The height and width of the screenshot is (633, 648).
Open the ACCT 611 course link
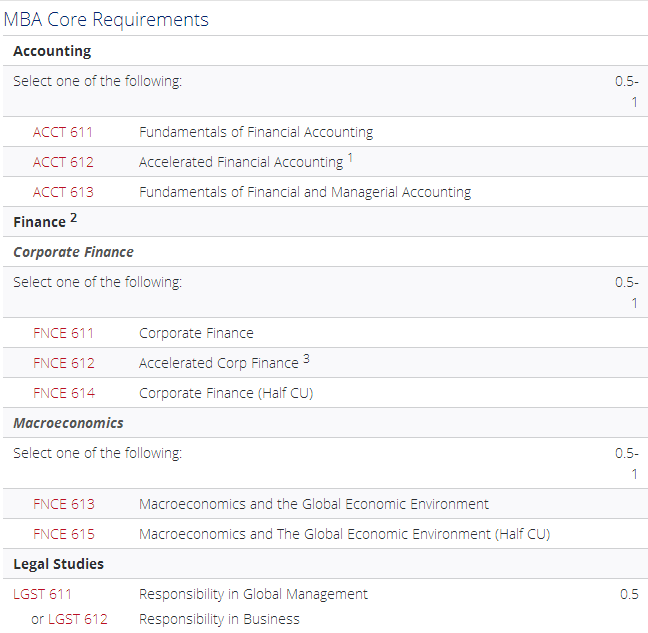click(x=63, y=132)
